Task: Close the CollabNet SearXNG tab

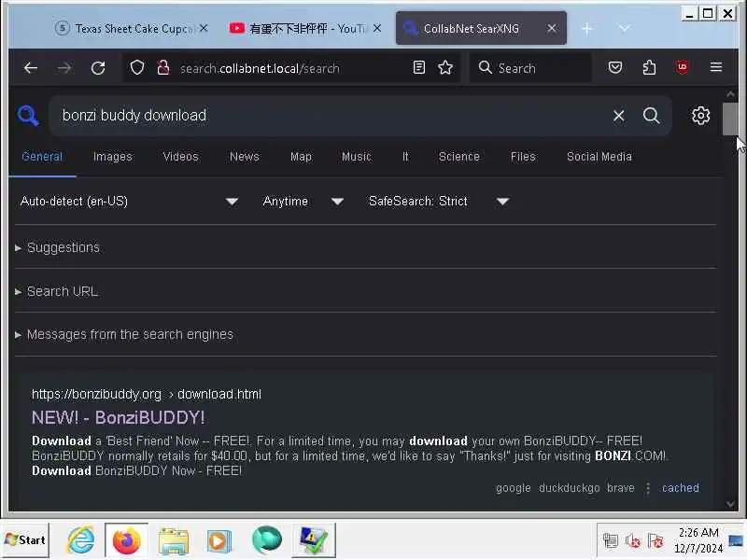Action: (552, 29)
